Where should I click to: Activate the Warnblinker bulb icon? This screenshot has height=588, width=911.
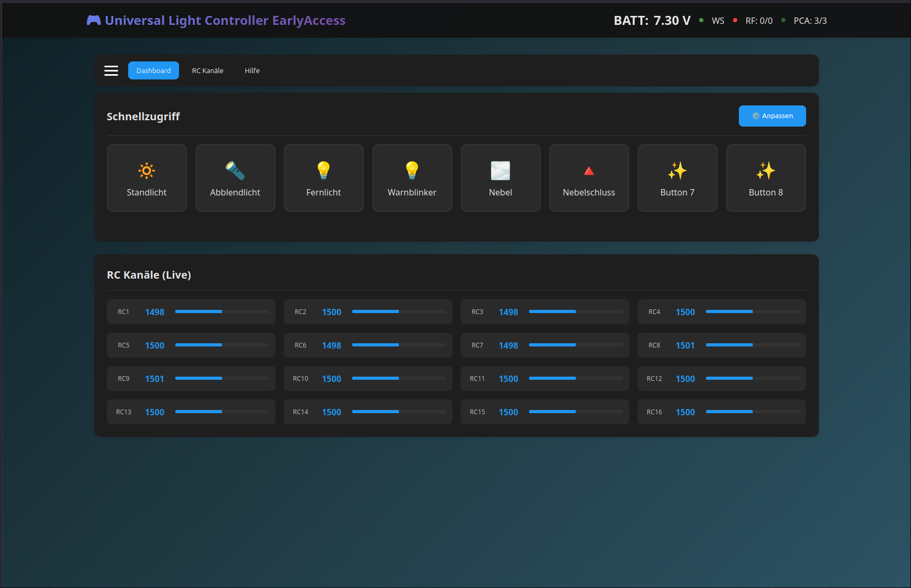coord(412,171)
